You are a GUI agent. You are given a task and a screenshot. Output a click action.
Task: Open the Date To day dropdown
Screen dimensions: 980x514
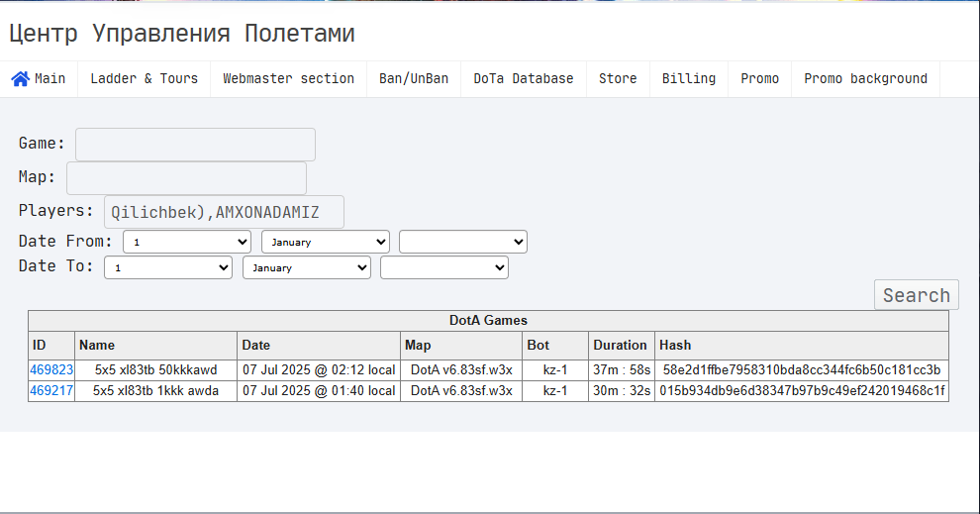coord(168,267)
